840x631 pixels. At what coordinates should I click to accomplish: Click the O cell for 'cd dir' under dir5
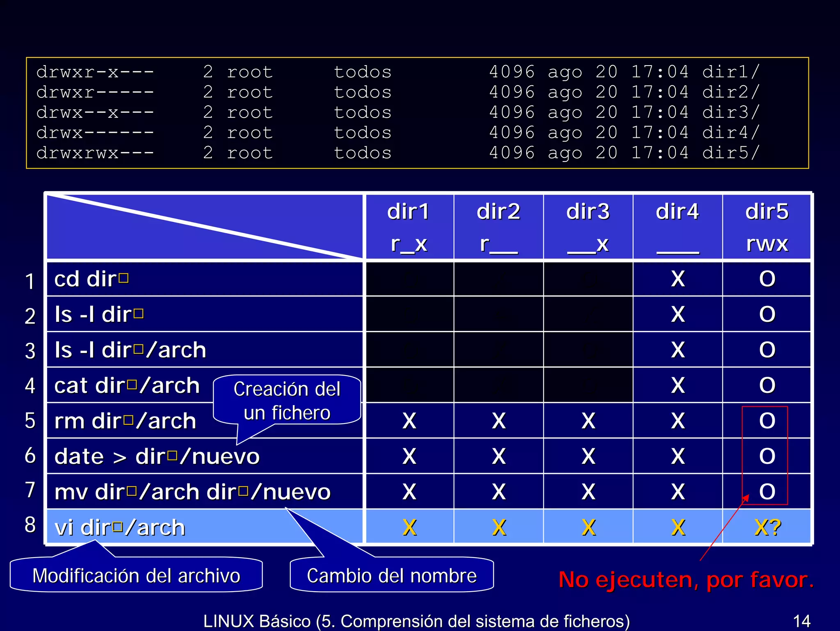point(767,279)
